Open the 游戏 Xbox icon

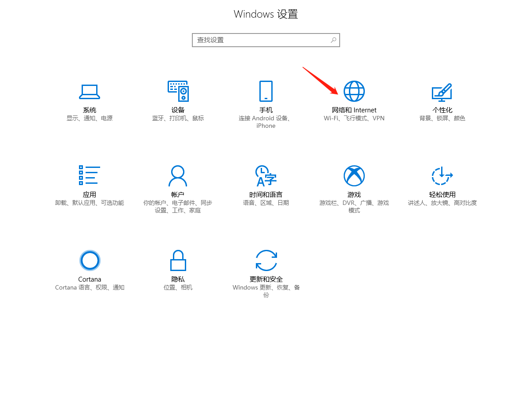tap(354, 176)
